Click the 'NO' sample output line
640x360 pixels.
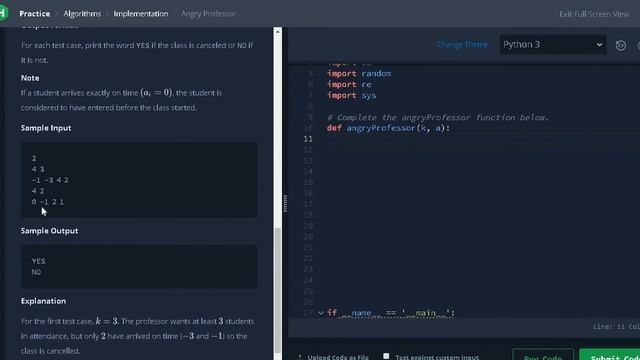(x=36, y=272)
